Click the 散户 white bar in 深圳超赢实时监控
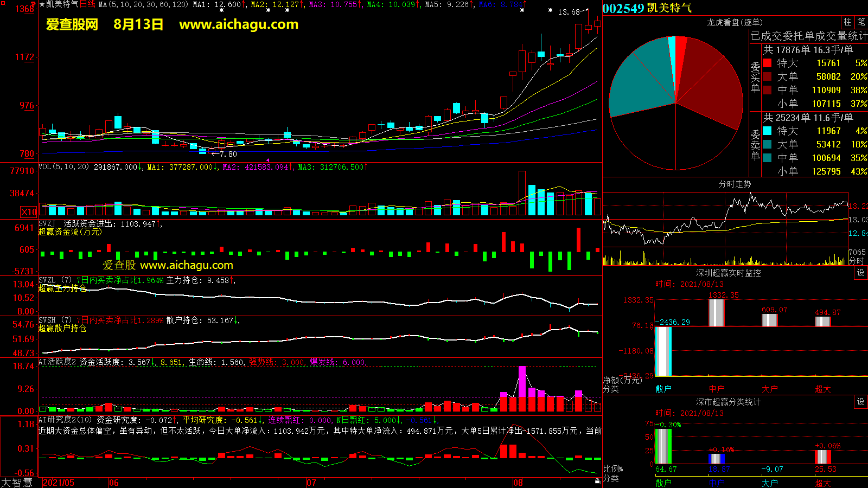Image resolution: width=868 pixels, height=488 pixels. coord(663,351)
